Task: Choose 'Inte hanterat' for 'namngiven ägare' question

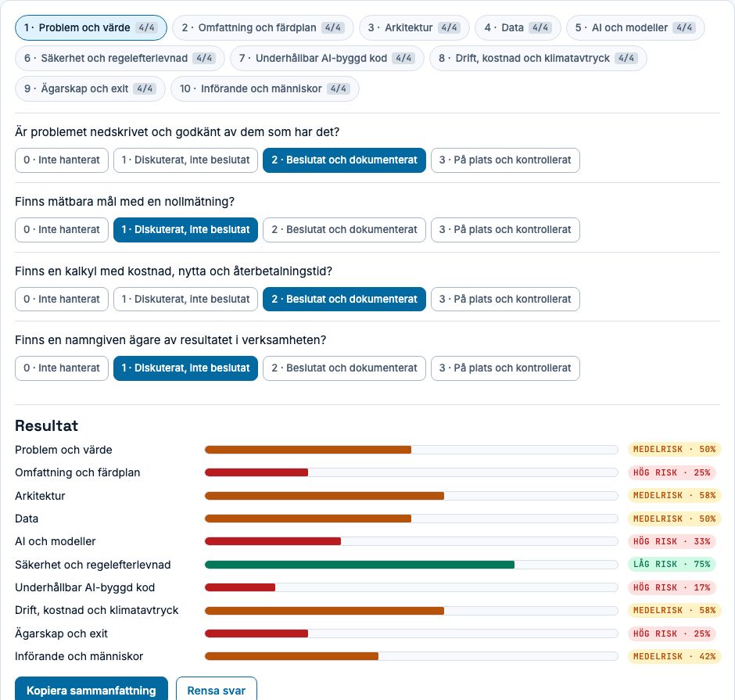Action: coord(62,368)
